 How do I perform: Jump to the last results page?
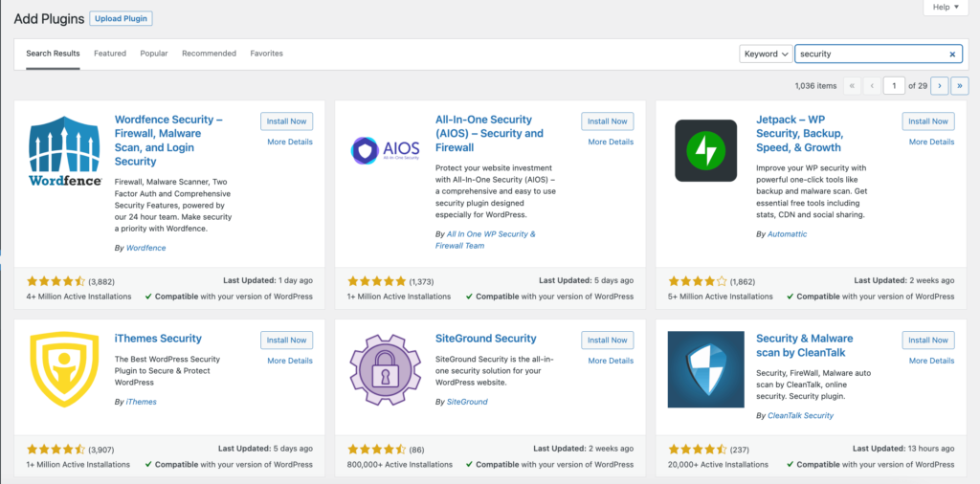960,85
